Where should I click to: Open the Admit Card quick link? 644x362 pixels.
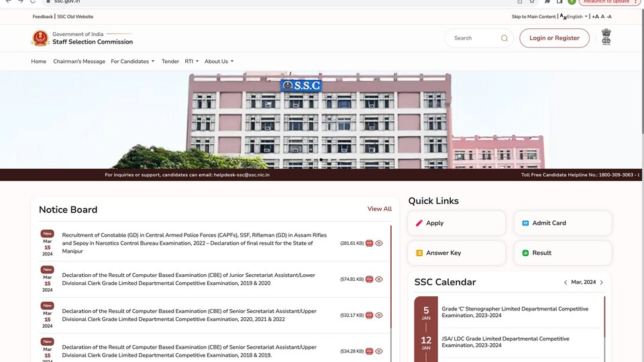pyautogui.click(x=563, y=223)
